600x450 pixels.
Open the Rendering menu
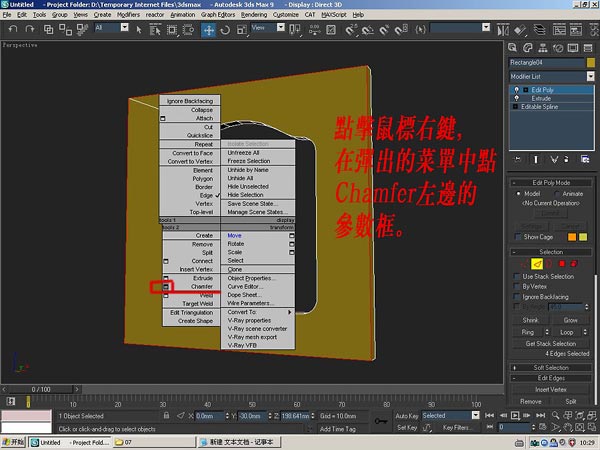252,15
